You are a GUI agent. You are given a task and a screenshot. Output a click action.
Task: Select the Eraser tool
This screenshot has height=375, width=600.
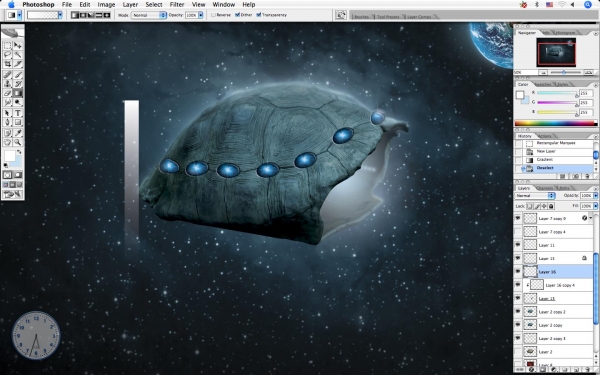coord(7,93)
